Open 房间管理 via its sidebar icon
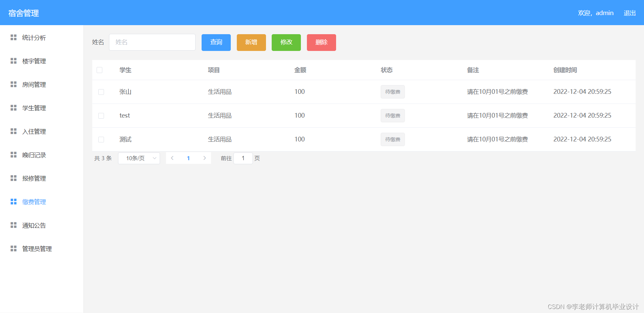Image resolution: width=644 pixels, height=313 pixels. (x=13, y=84)
